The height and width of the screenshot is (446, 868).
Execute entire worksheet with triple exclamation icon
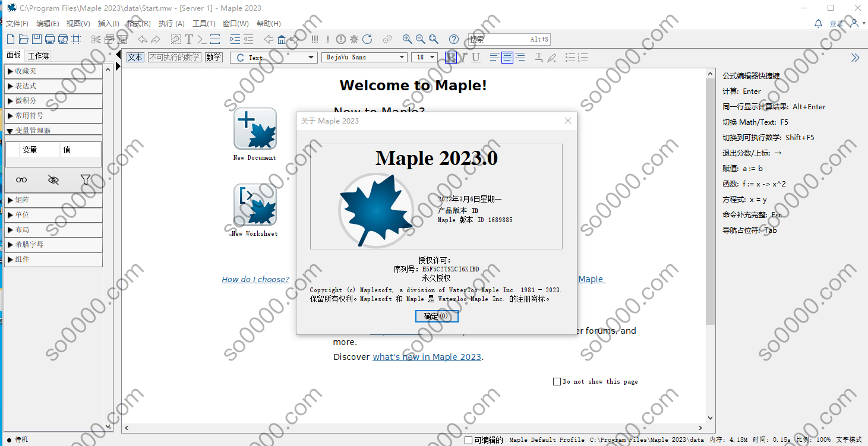314,39
